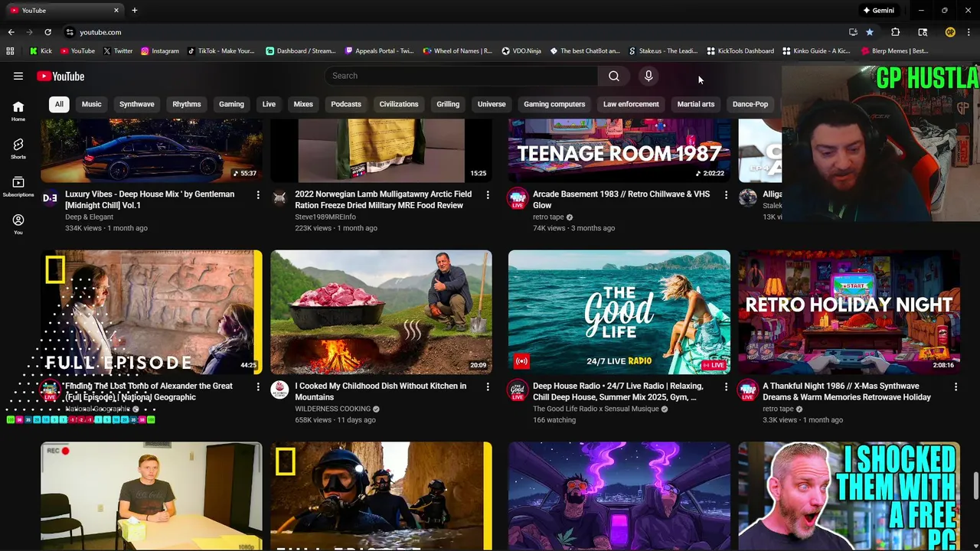Play Luxury Vibes Deep House Mix thumbnail
The image size is (980, 551).
coord(152,150)
